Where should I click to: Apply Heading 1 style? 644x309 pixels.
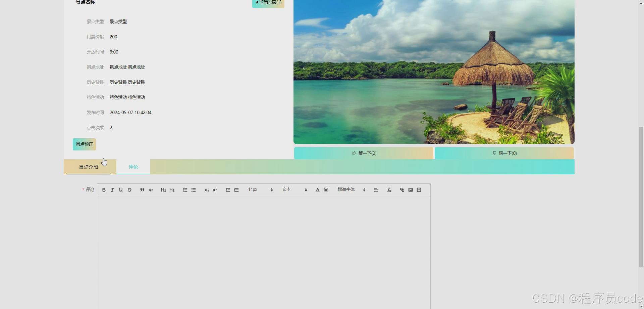click(163, 190)
